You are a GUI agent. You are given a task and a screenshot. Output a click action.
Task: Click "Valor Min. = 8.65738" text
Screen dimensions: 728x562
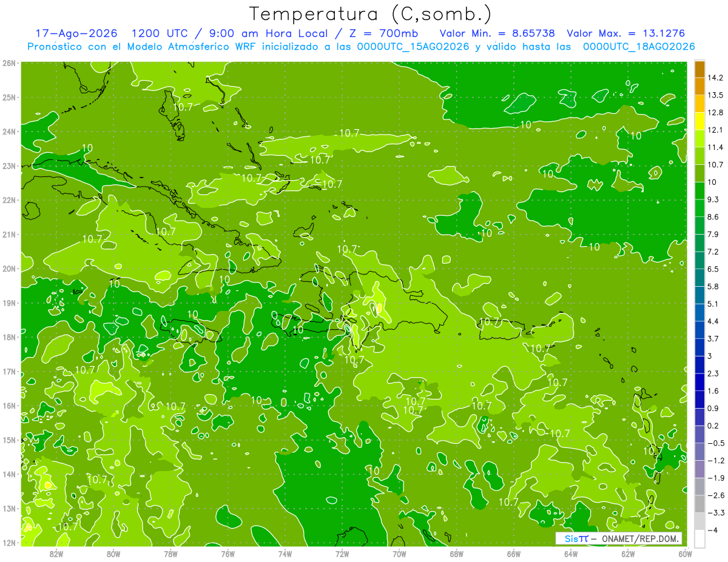tap(497, 33)
